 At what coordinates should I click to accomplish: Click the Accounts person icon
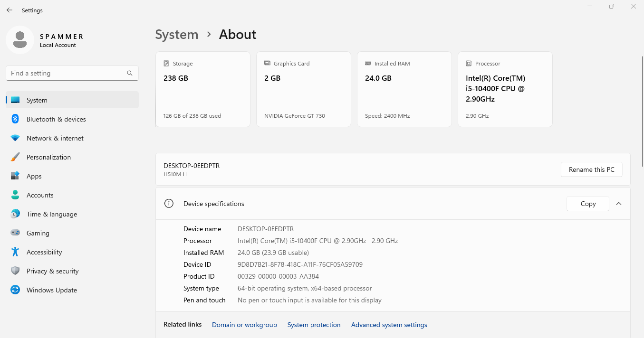tap(15, 195)
